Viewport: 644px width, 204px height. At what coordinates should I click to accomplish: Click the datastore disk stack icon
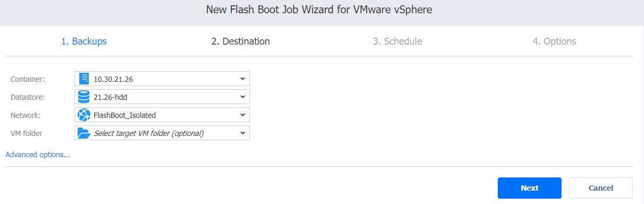(x=83, y=97)
